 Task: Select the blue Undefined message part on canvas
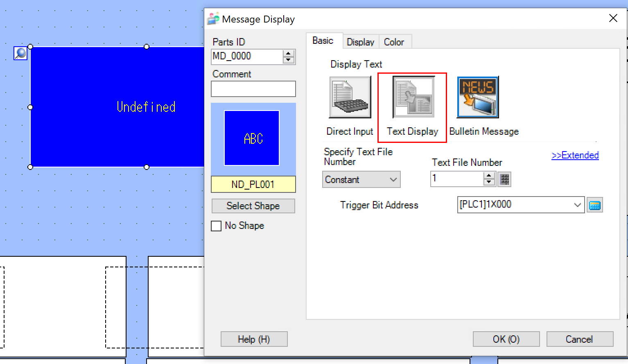click(117, 107)
